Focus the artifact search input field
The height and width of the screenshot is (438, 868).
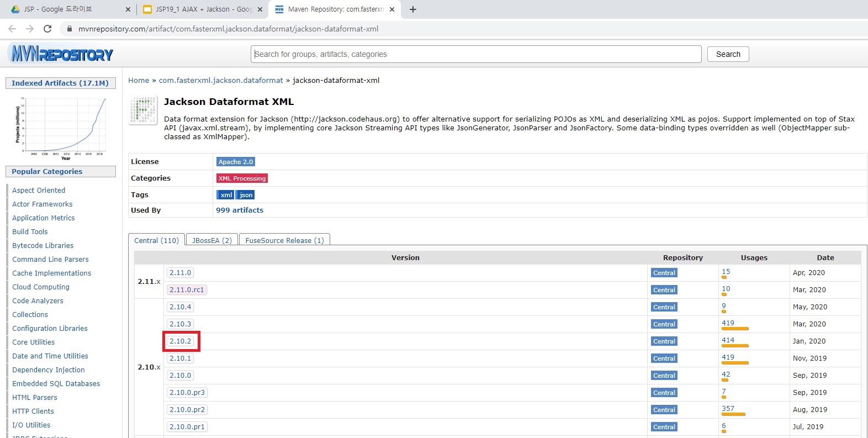(476, 54)
